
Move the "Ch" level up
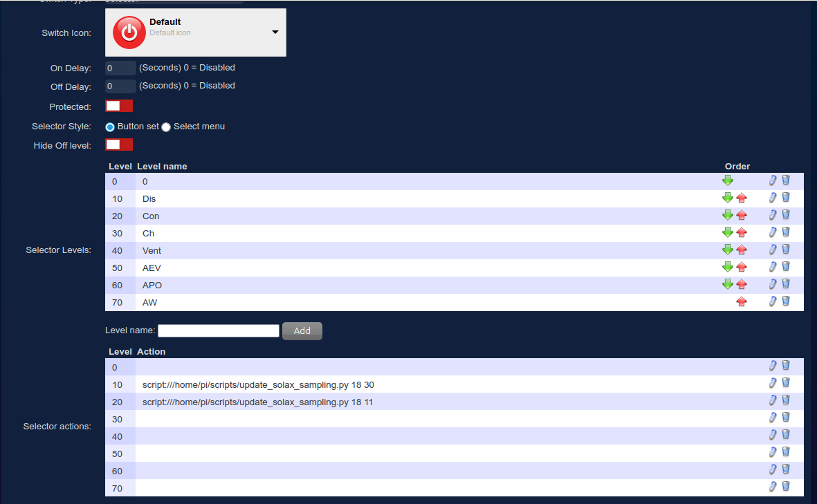click(x=742, y=232)
